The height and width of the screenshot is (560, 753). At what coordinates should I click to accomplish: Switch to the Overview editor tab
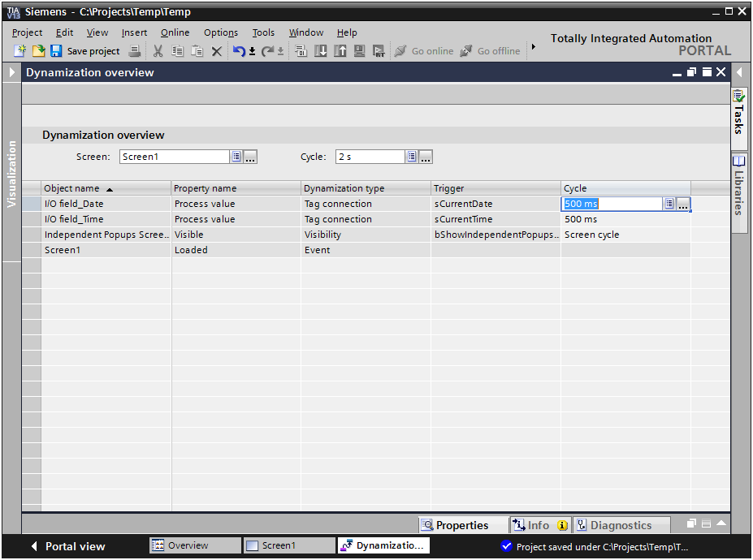pos(195,545)
